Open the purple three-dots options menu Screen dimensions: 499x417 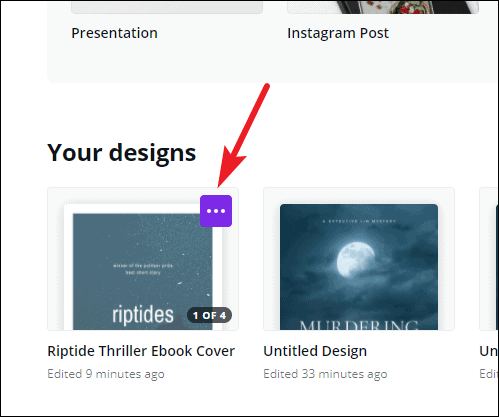pos(216,211)
